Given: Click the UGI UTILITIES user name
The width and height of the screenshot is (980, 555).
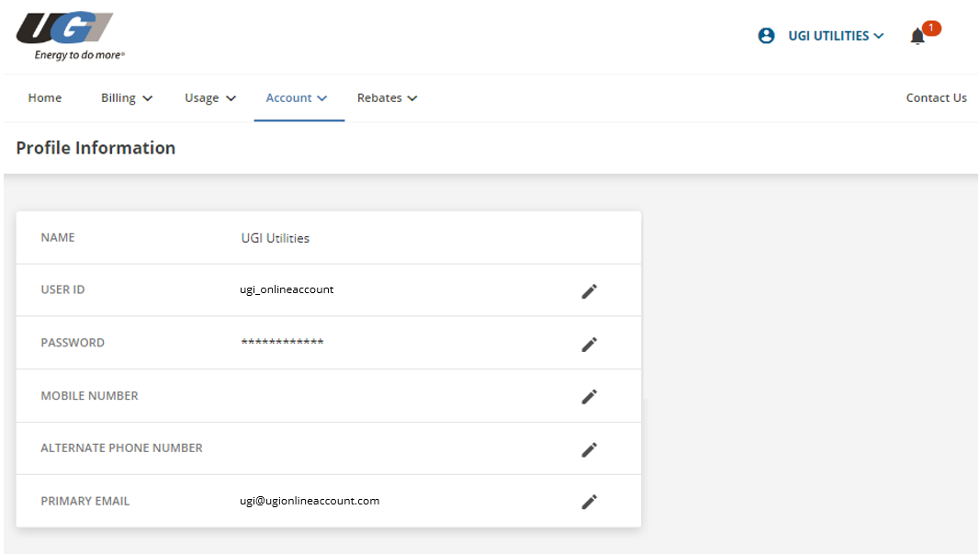Looking at the screenshot, I should (x=828, y=36).
